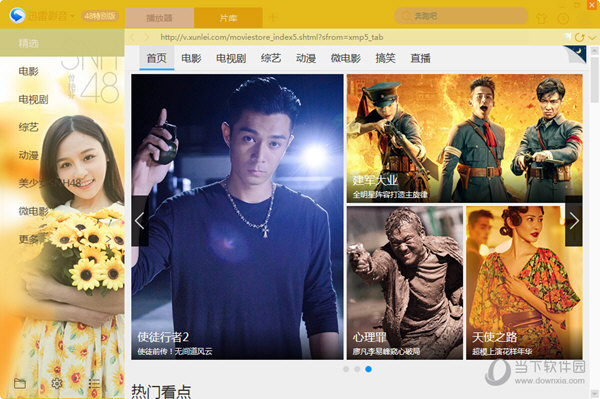Click the vertical scrollbar thumb
The height and width of the screenshot is (399, 600).
coord(595,79)
